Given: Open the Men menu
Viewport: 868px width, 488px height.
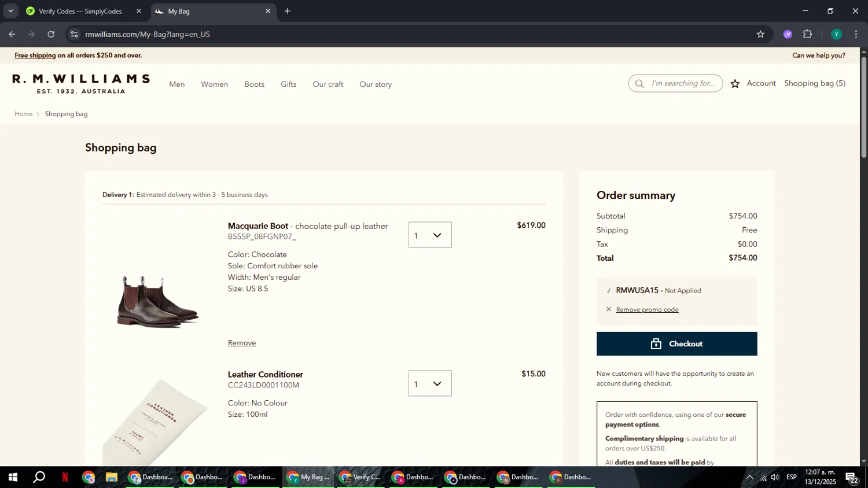Looking at the screenshot, I should [177, 84].
